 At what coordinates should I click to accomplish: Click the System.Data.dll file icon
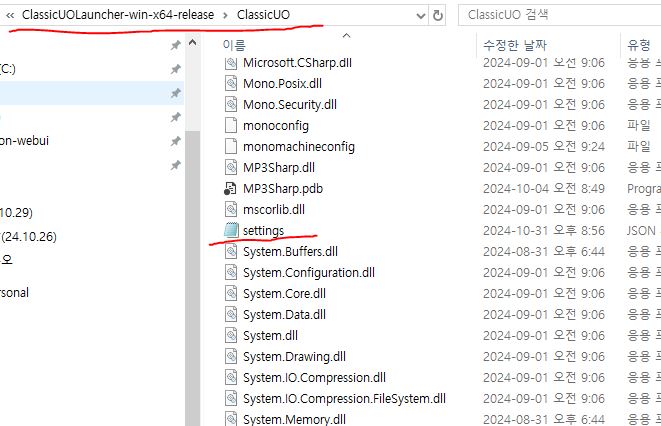pyautogui.click(x=231, y=315)
